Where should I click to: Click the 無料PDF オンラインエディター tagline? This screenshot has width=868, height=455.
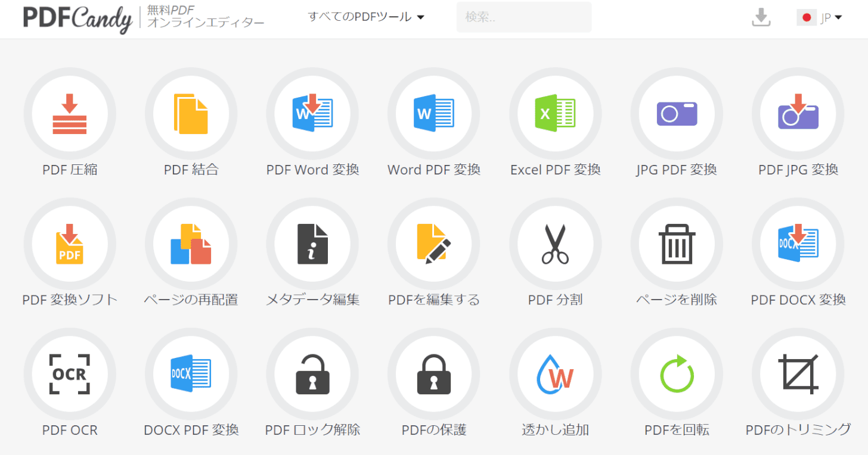pyautogui.click(x=206, y=17)
